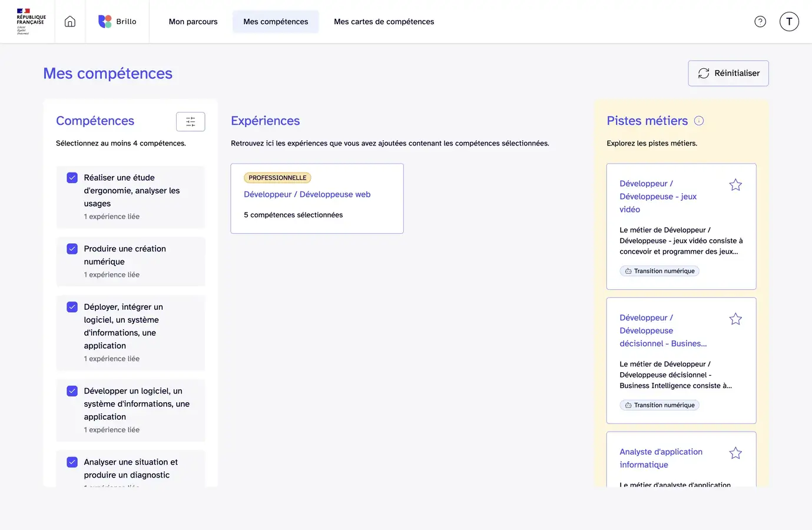The image size is (812, 530).
Task: Click '1 expérience liée' under Réaliser une étude
Action: 112,217
